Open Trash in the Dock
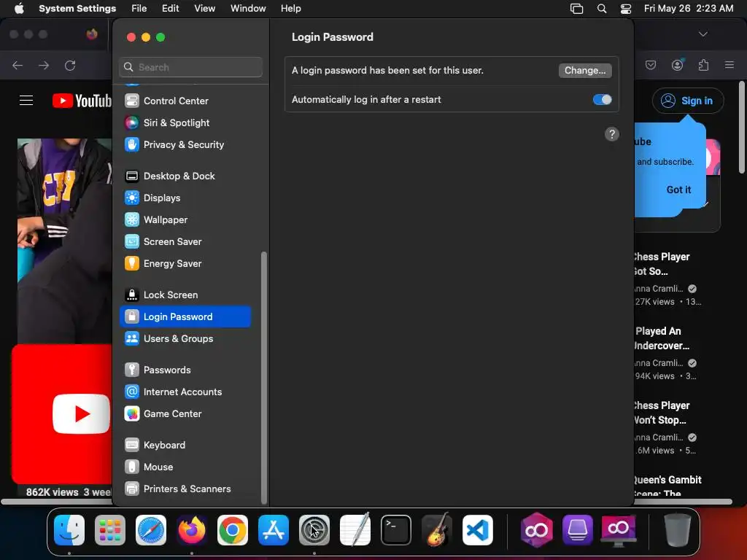 [678, 530]
